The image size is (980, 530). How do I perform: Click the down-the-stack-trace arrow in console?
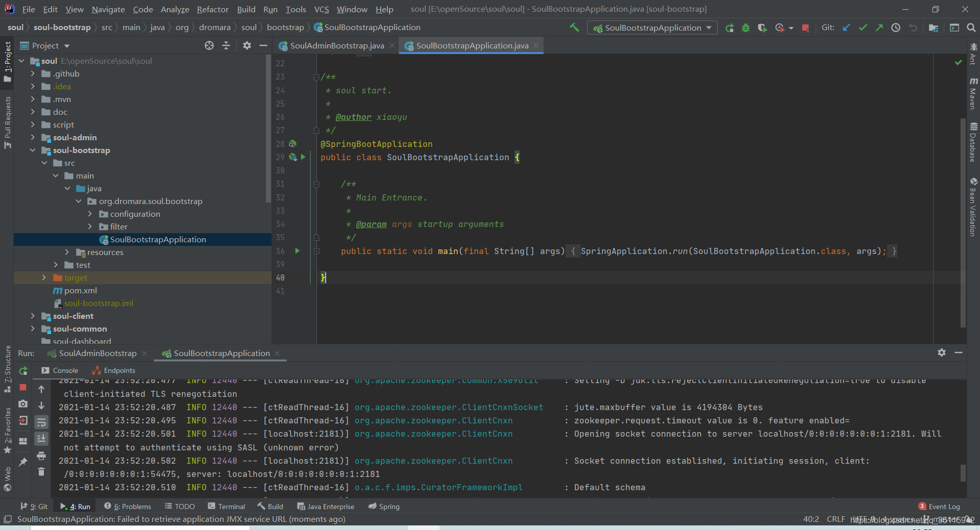click(41, 406)
